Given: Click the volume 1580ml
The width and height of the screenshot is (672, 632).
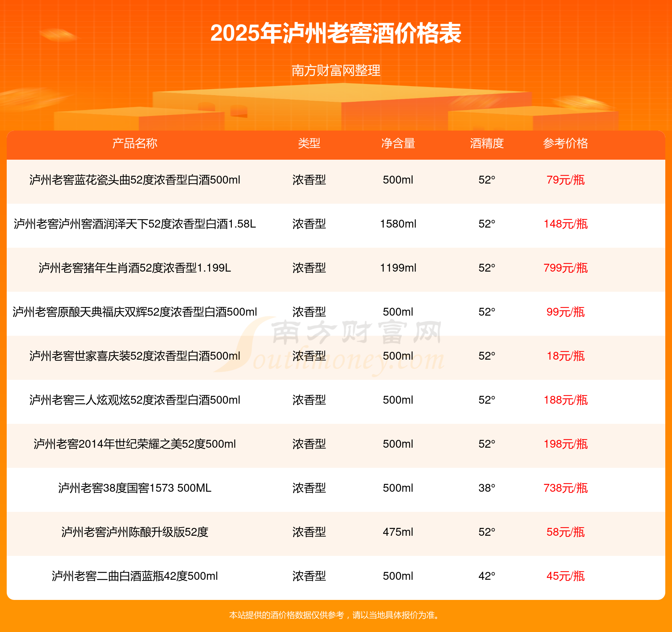Looking at the screenshot, I should [x=398, y=224].
